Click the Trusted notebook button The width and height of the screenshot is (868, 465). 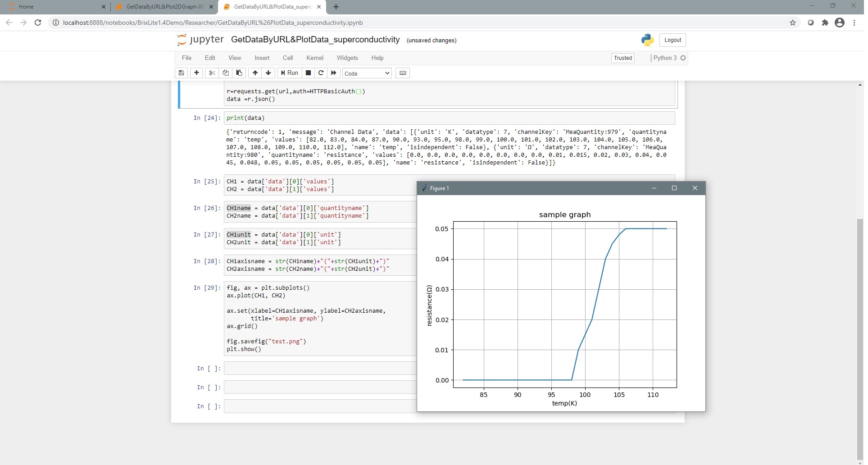coord(623,58)
